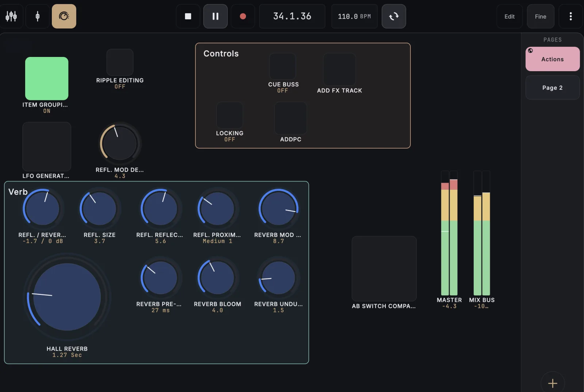Image resolution: width=584 pixels, height=392 pixels.
Task: Stop playback with the square button
Action: (188, 16)
